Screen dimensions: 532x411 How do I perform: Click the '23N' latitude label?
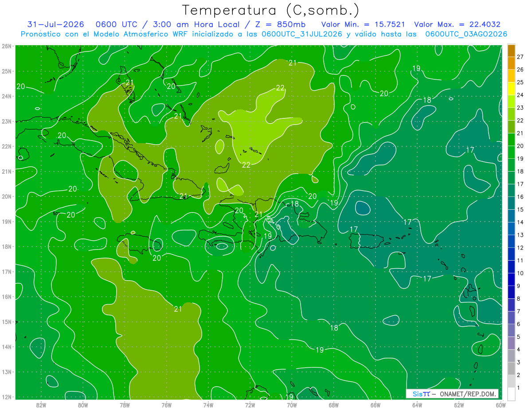tap(7, 121)
